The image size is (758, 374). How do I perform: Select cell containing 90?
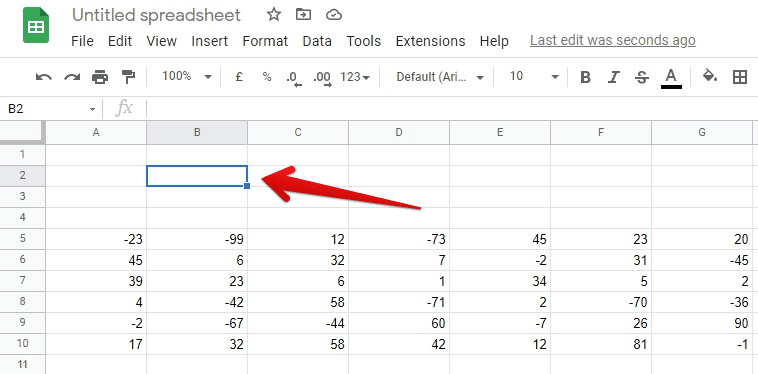click(x=702, y=323)
